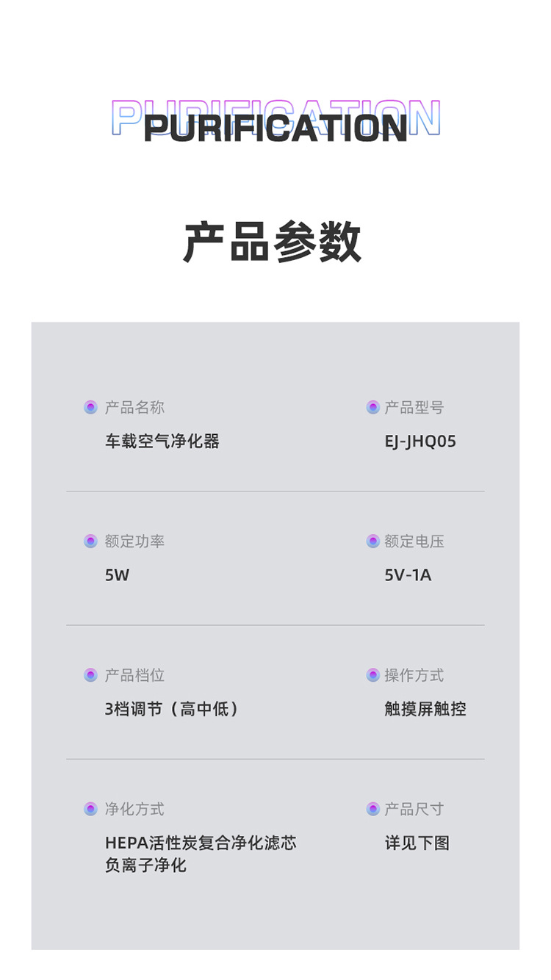Select the 车载空气净化器 product name text

tap(162, 442)
